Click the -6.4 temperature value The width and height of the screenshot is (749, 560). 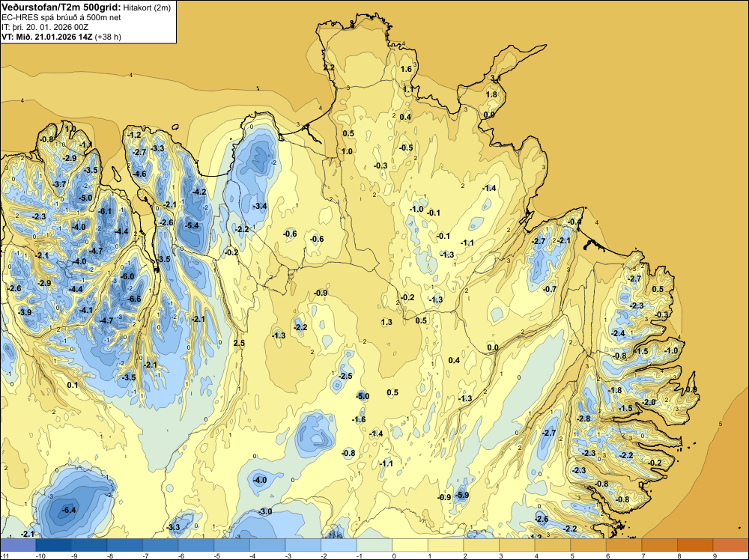point(69,510)
